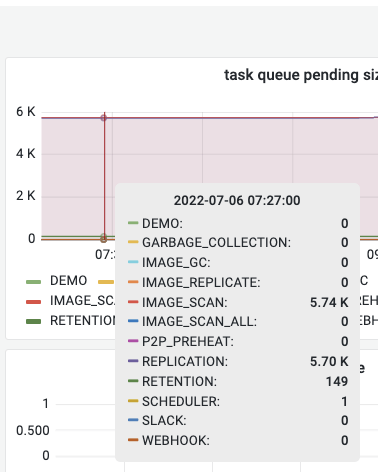Screen dimensions: 378x472
Task: Click the 0.500 axis label in the lower panel
Action: pos(33,431)
